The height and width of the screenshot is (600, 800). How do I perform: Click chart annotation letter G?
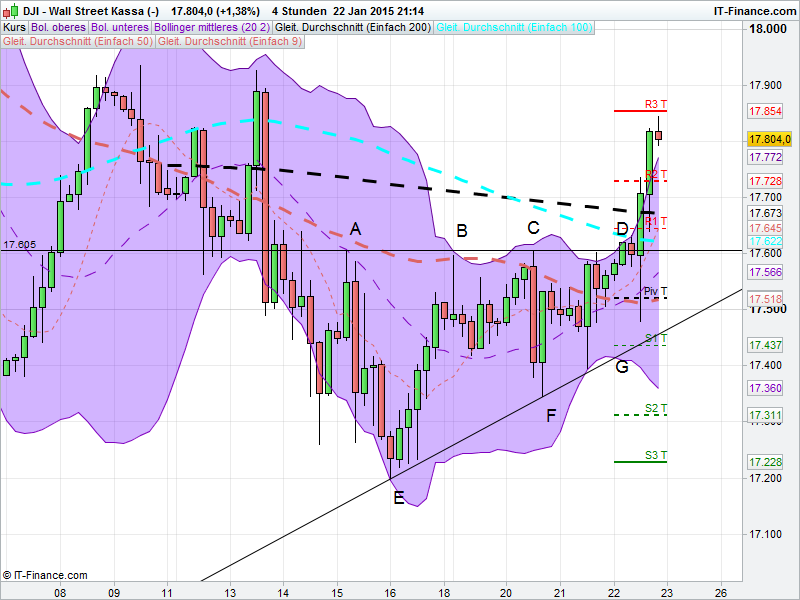[x=622, y=367]
